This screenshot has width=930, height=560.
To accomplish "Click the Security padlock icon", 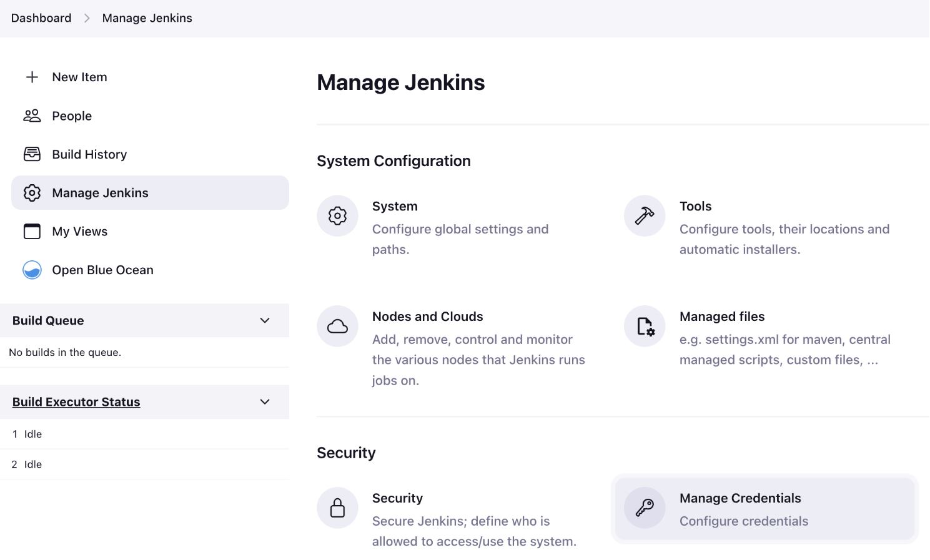I will [337, 508].
